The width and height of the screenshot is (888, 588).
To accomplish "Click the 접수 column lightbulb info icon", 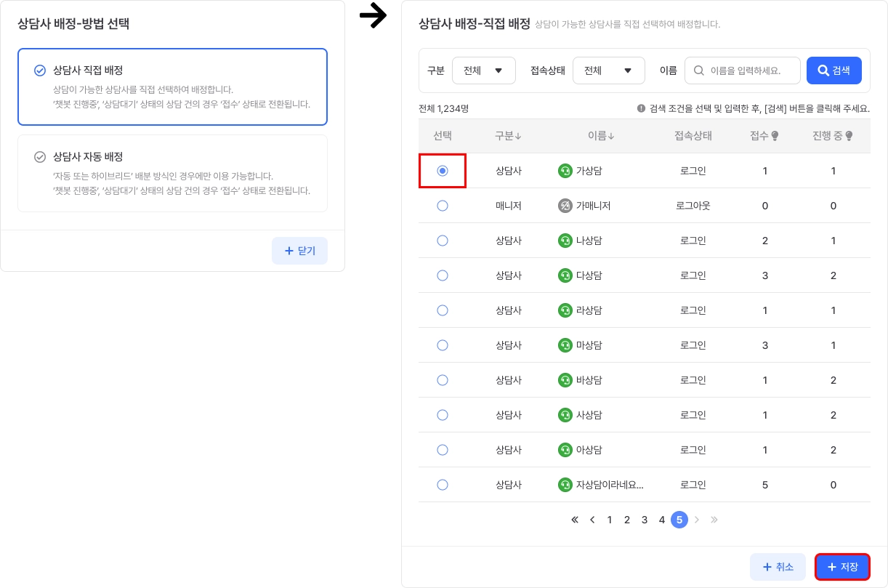I will pos(775,136).
